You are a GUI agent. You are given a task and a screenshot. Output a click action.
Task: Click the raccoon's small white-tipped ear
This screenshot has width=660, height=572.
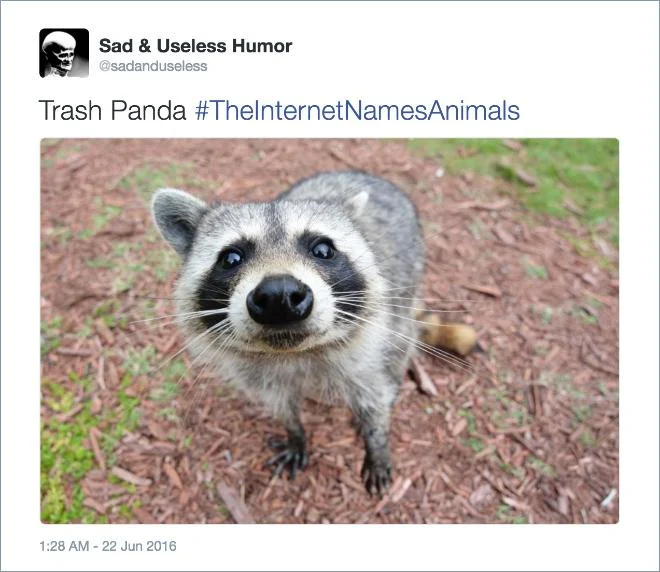(358, 201)
